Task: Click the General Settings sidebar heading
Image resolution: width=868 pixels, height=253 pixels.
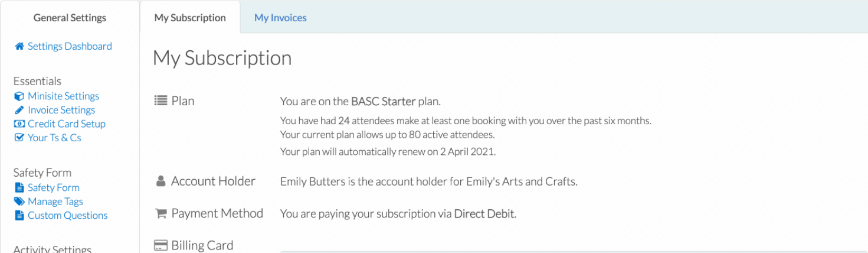Action: (70, 18)
